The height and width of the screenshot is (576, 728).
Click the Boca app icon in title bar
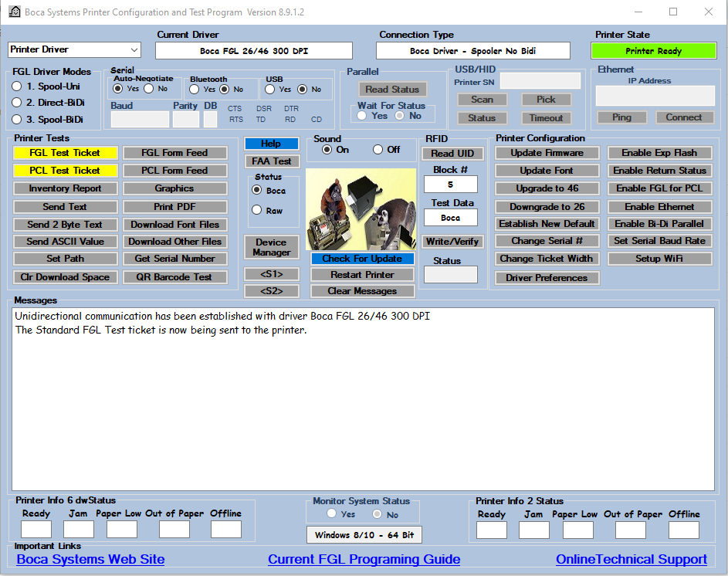click(x=14, y=12)
